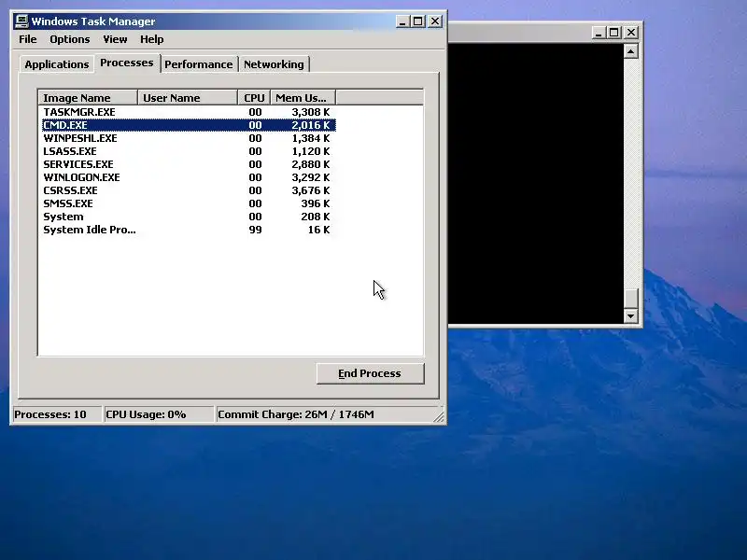Click inside the black console area

[x=535, y=183]
